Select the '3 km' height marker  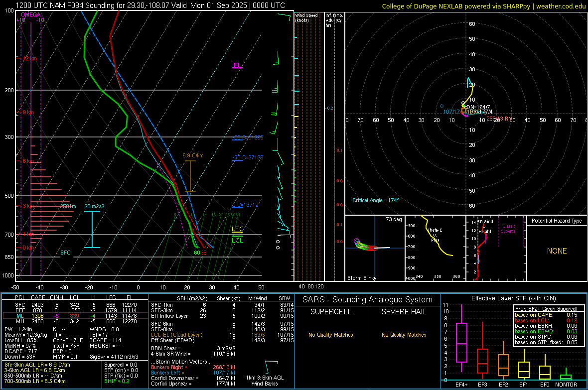tap(28, 206)
